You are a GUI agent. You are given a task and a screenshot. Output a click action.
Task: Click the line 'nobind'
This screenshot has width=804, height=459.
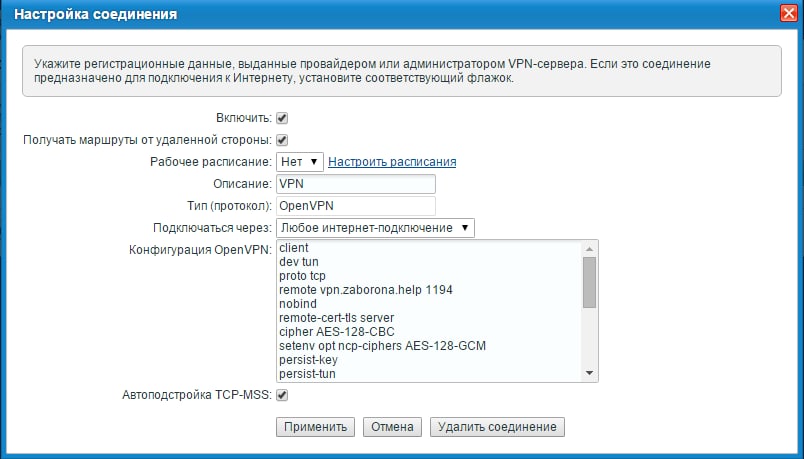[298, 304]
